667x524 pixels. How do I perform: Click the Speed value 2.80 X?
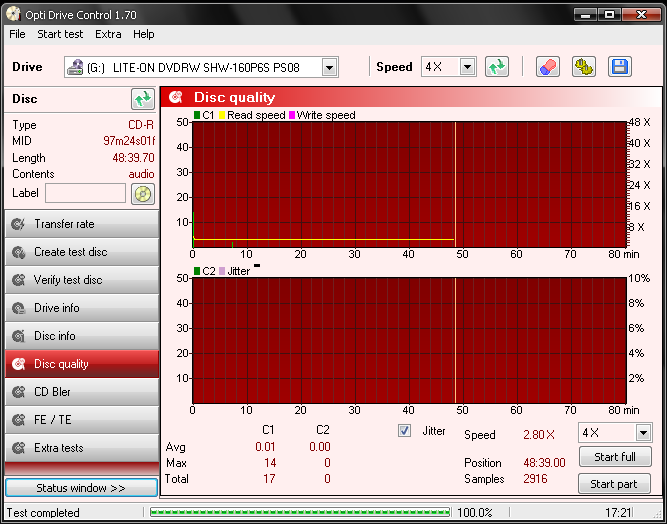[539, 435]
